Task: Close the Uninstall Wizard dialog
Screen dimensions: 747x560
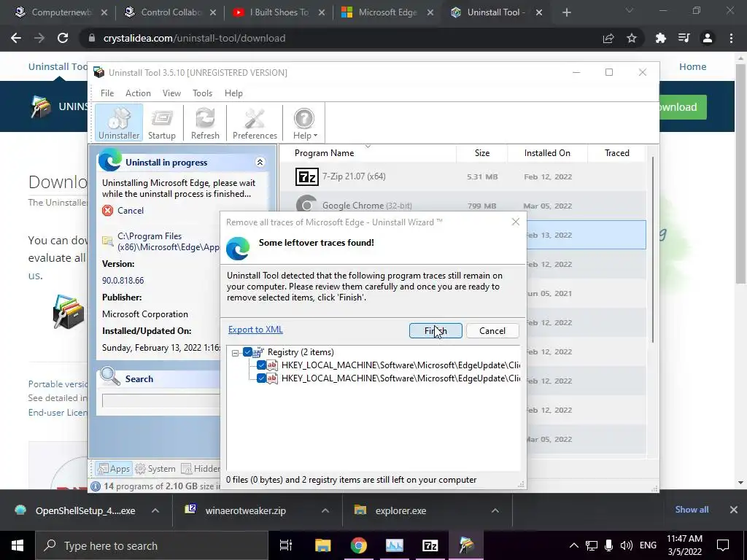Action: pos(516,222)
